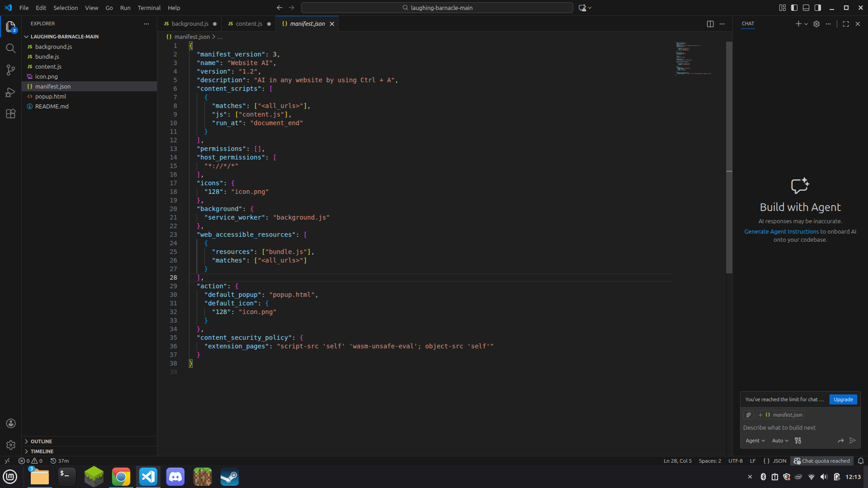Toggle the bottom Panel layout button

point(806,8)
